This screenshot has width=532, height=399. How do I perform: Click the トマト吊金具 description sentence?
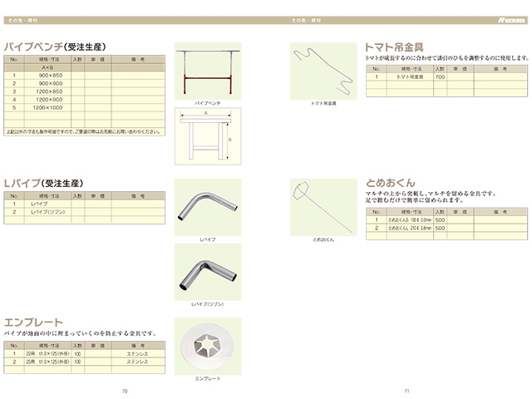(447, 58)
